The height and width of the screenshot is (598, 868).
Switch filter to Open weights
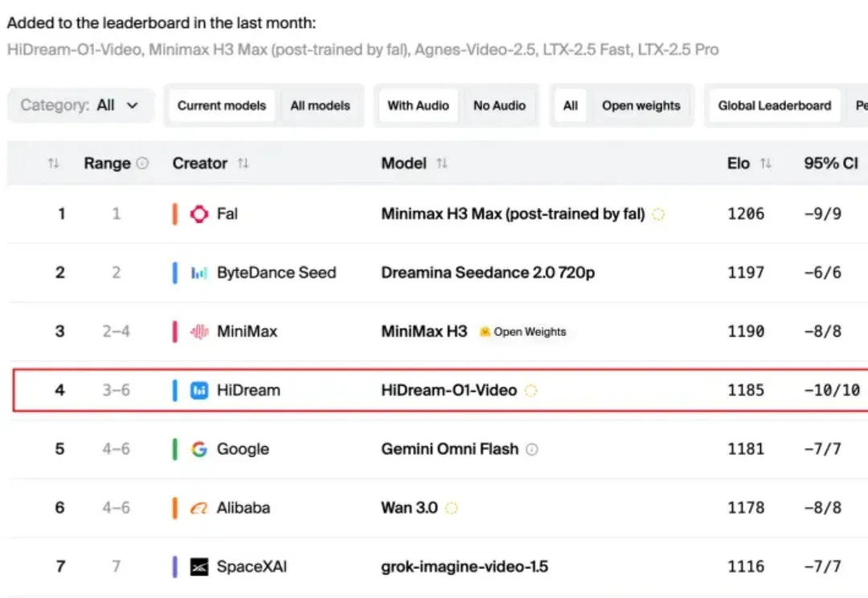tap(641, 106)
